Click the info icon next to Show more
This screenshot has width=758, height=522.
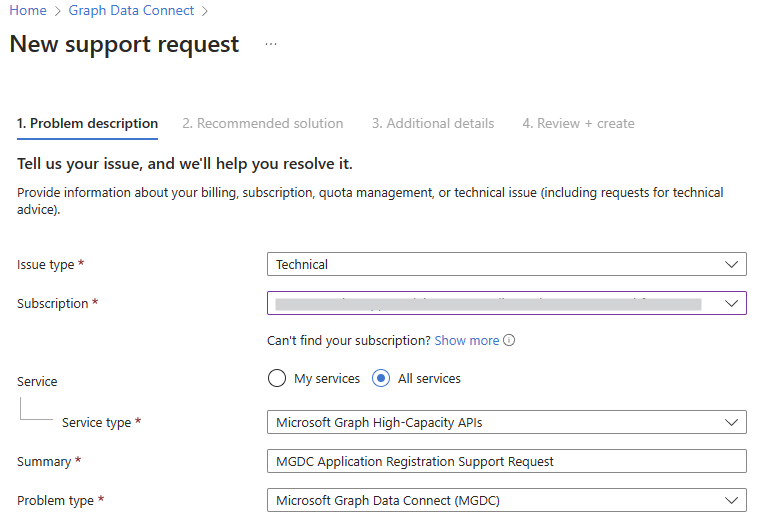click(509, 340)
